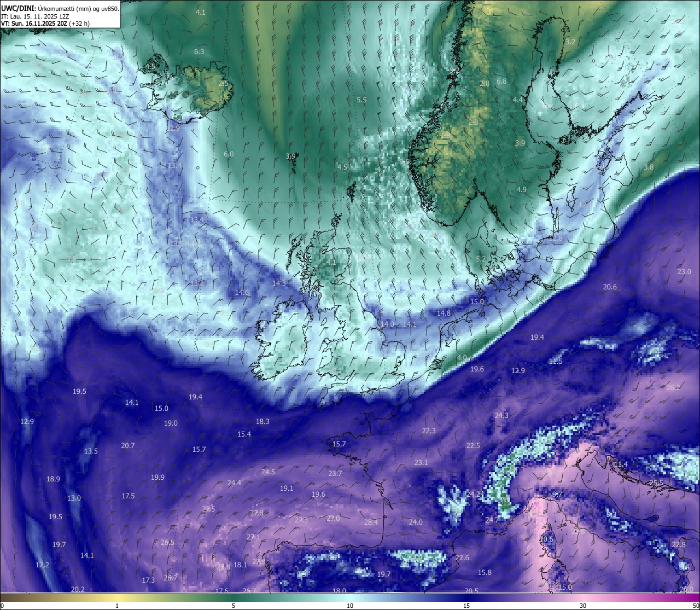Click the 10.6 value near Corsica
700x610 pixels.
coord(546,539)
